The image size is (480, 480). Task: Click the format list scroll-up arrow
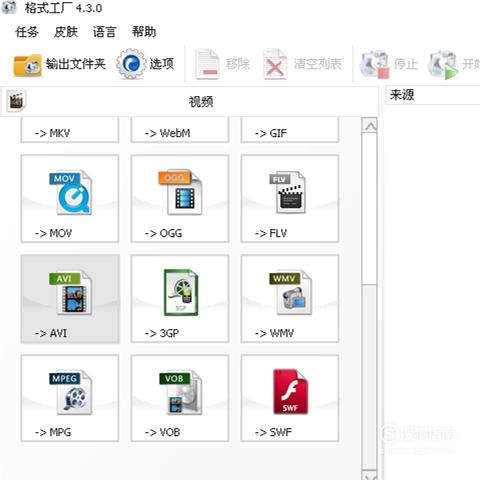[x=370, y=126]
